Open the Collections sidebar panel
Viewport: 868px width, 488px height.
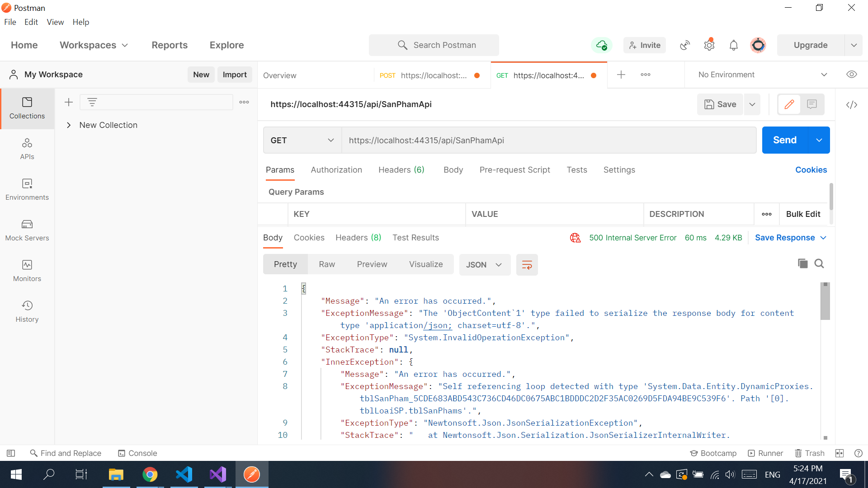[x=27, y=108]
